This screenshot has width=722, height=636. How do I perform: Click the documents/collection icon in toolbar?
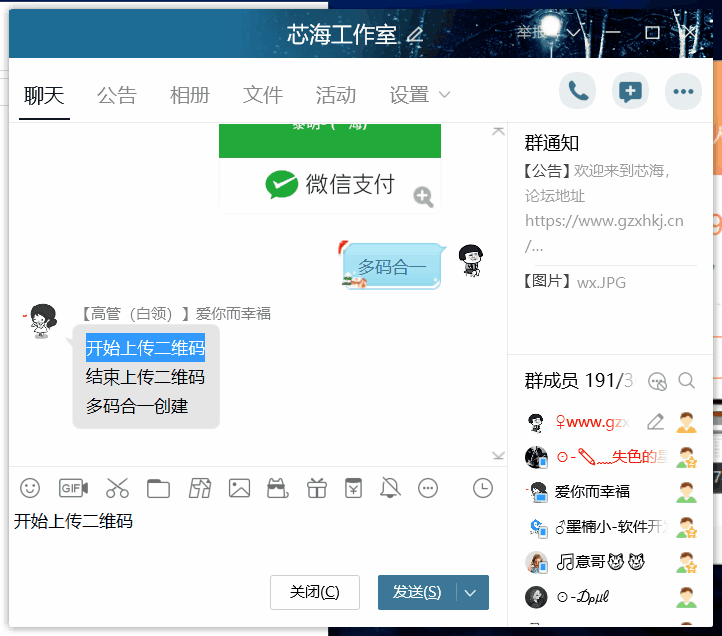pyautogui.click(x=200, y=488)
